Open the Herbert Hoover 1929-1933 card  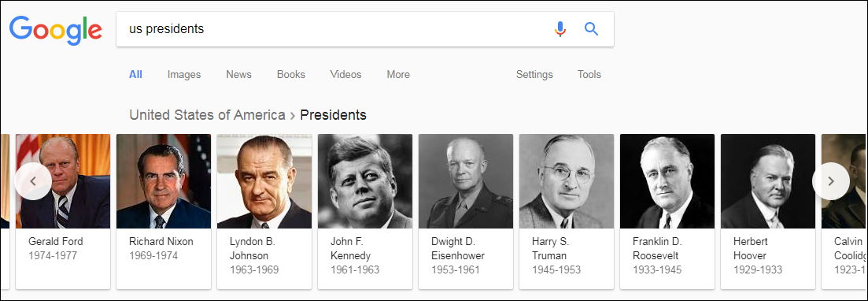pos(768,211)
